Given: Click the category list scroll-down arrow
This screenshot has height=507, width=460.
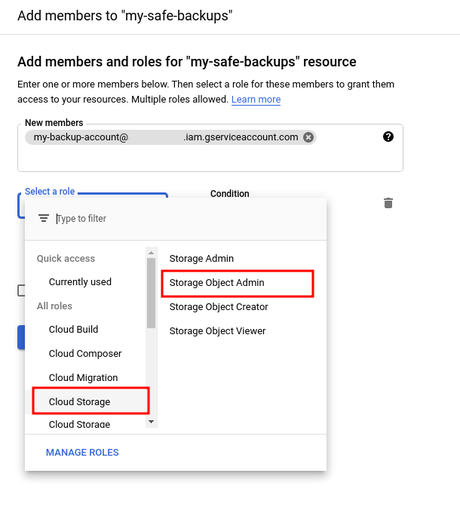Looking at the screenshot, I should pyautogui.click(x=151, y=422).
